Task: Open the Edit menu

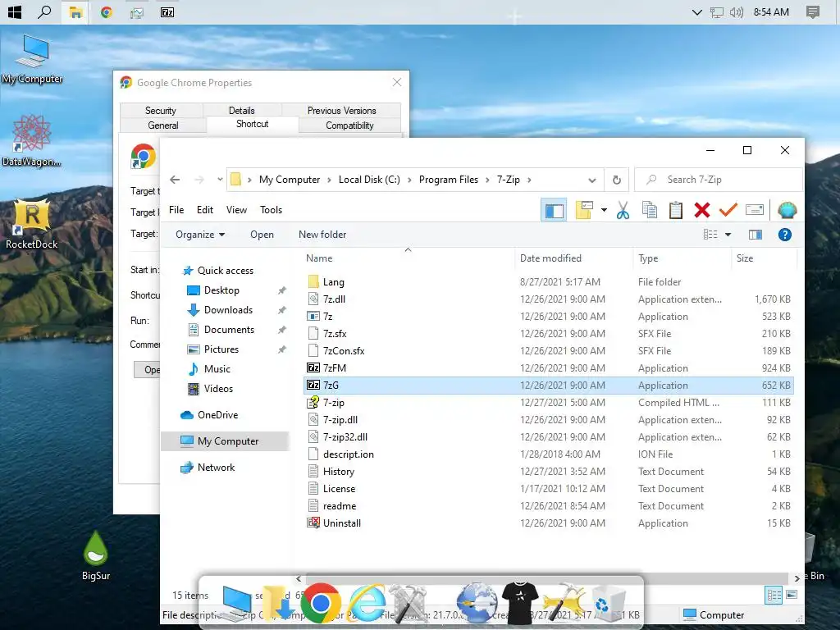Action: tap(204, 210)
